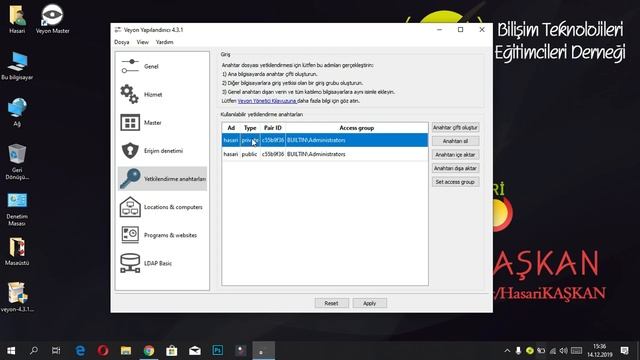640x360 pixels.
Task: Click the Pair ID column header
Action: coord(273,128)
